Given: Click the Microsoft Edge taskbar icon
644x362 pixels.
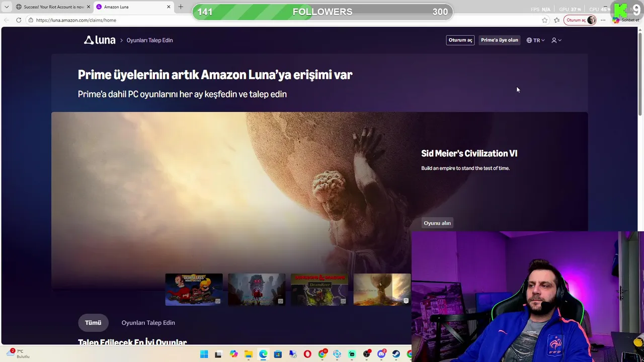Looking at the screenshot, I should pos(263,354).
